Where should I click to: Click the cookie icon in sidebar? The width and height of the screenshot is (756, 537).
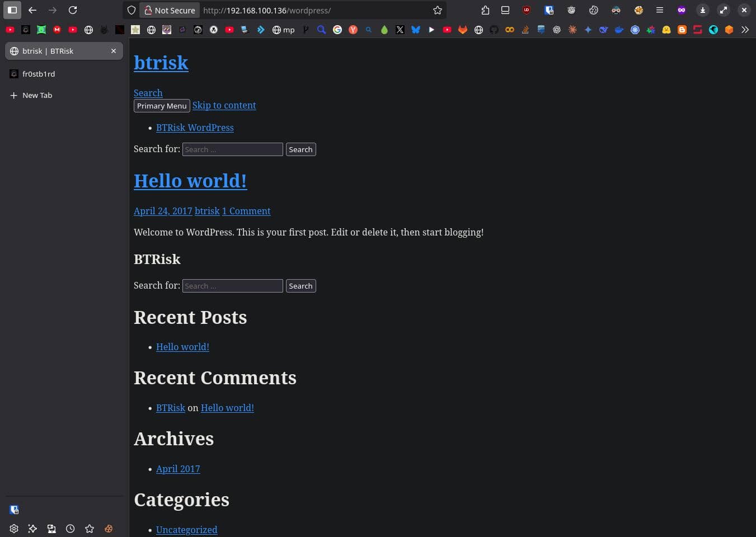[109, 529]
